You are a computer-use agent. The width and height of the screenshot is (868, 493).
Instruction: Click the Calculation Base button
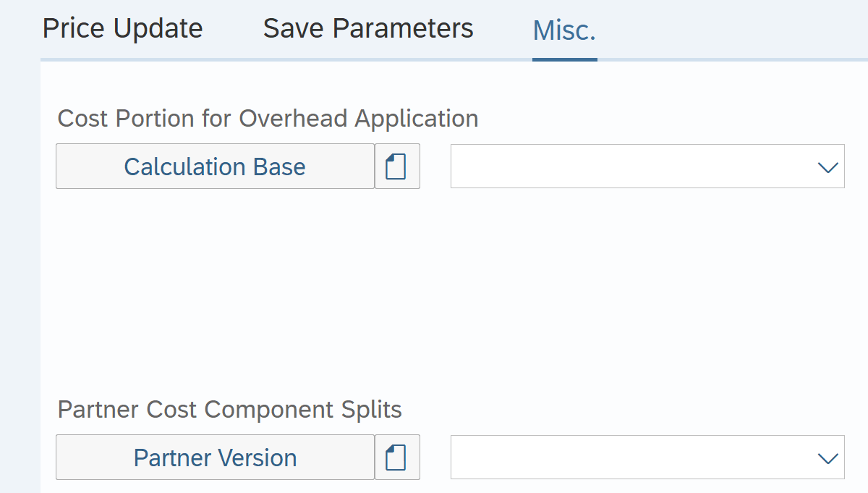215,167
